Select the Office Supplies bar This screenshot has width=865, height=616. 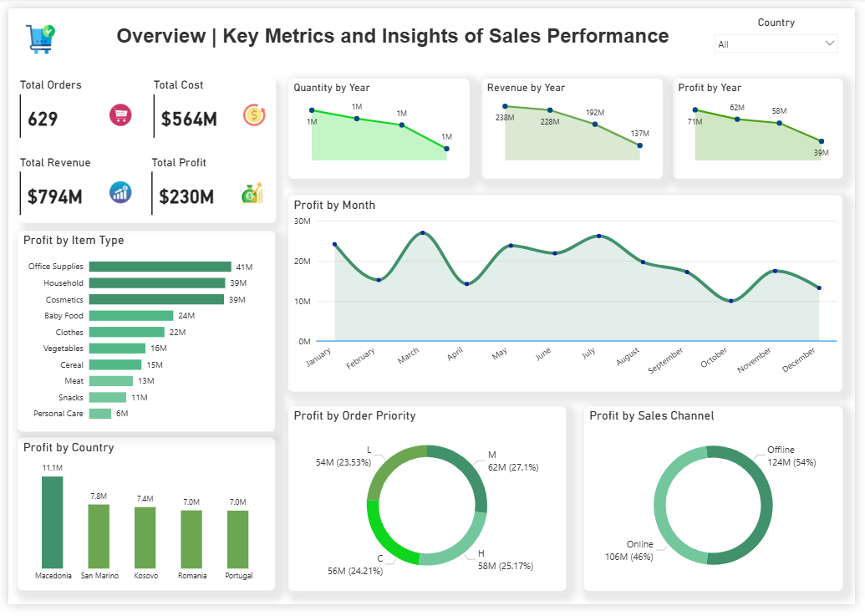[160, 267]
